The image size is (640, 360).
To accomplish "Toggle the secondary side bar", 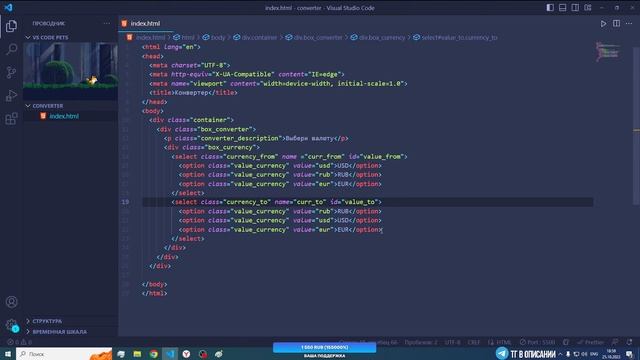I will coord(575,8).
